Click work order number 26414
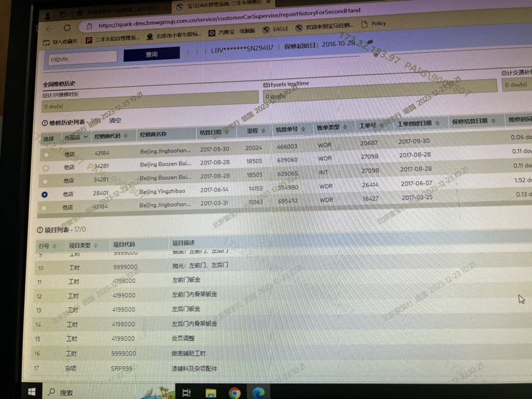 tap(370, 185)
